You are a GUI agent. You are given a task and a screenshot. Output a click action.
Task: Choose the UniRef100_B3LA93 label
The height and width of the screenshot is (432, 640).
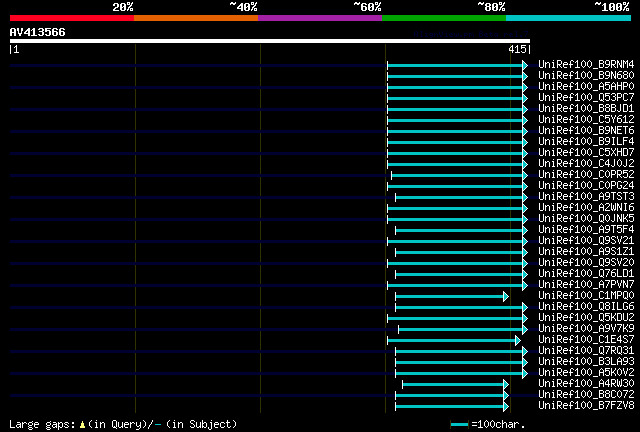(x=586, y=362)
